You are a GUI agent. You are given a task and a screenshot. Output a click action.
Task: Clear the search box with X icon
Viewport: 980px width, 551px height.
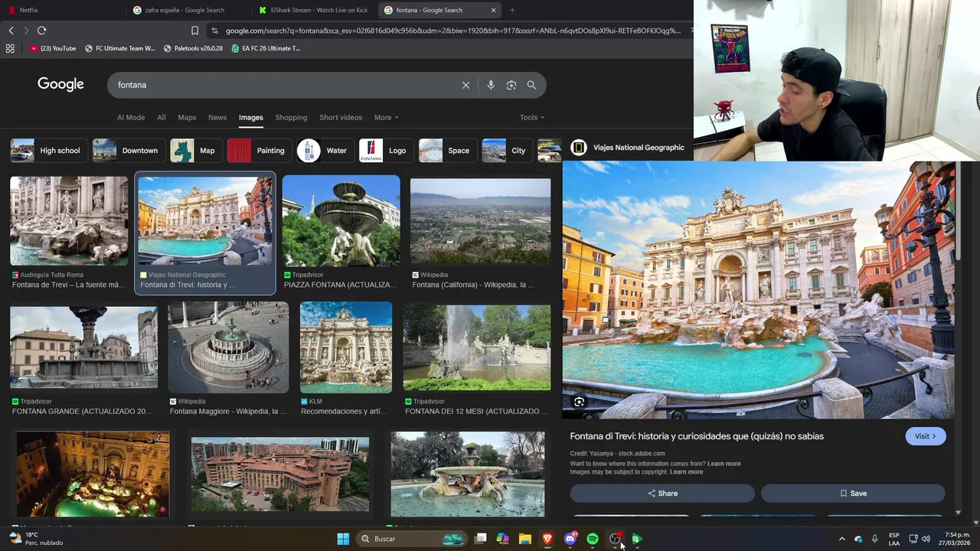tap(465, 85)
